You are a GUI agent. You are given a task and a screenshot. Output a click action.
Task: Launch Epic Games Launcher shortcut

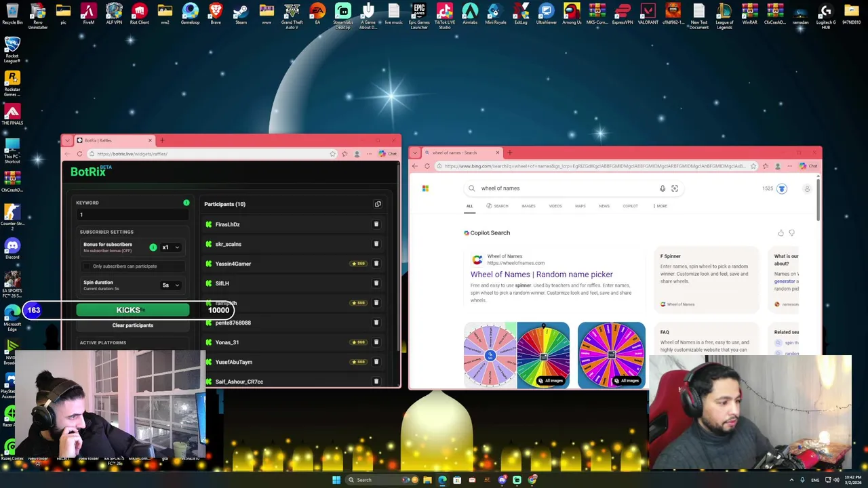419,16
